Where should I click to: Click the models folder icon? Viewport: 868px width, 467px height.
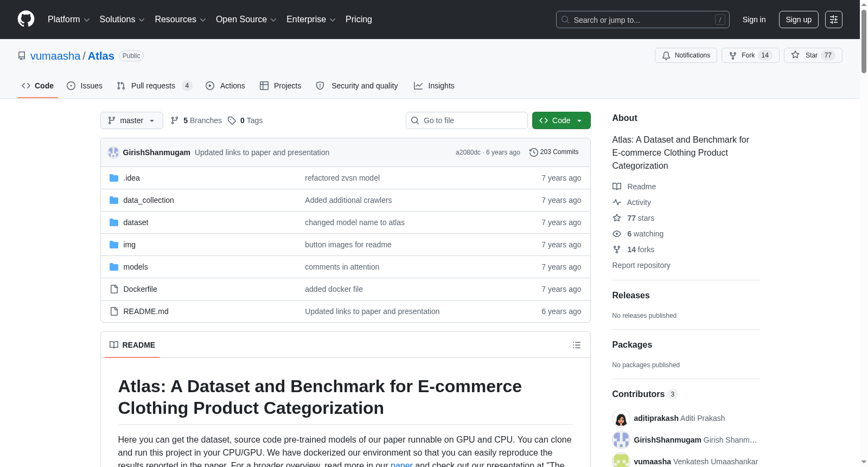[x=114, y=267]
